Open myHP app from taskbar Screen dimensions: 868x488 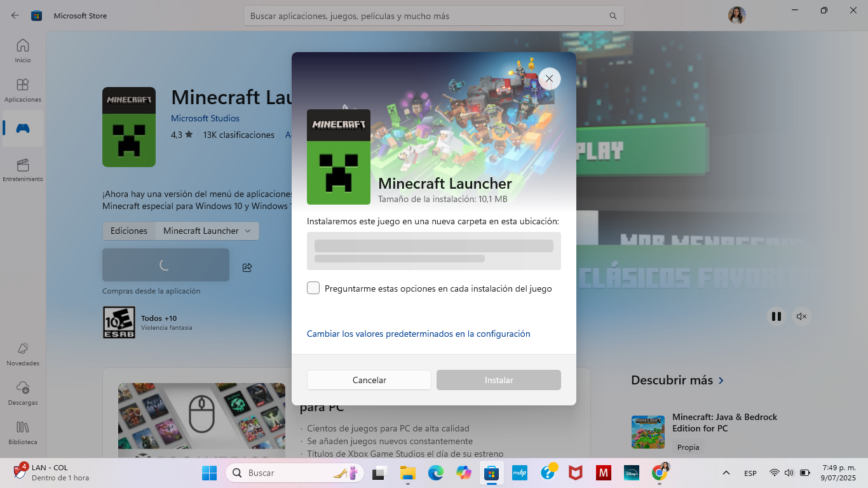tap(520, 473)
